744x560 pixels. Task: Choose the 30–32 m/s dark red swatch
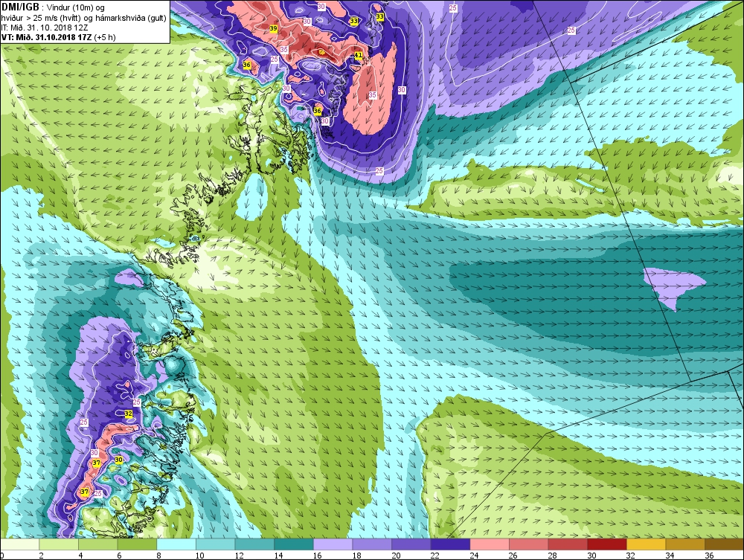tap(607, 544)
